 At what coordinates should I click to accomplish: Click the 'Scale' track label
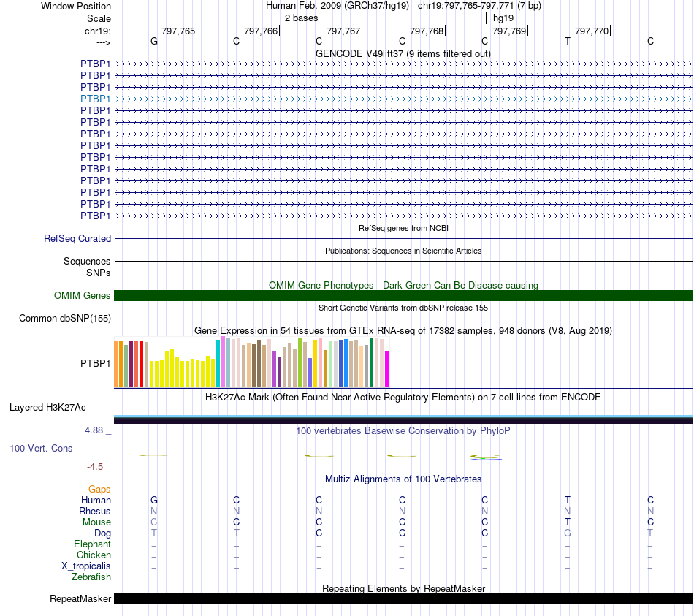point(99,18)
